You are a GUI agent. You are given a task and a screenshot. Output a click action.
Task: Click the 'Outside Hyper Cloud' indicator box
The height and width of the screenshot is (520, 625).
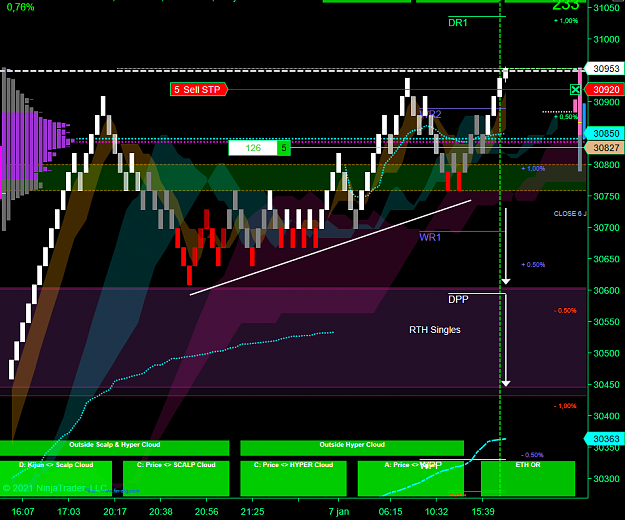[352, 448]
